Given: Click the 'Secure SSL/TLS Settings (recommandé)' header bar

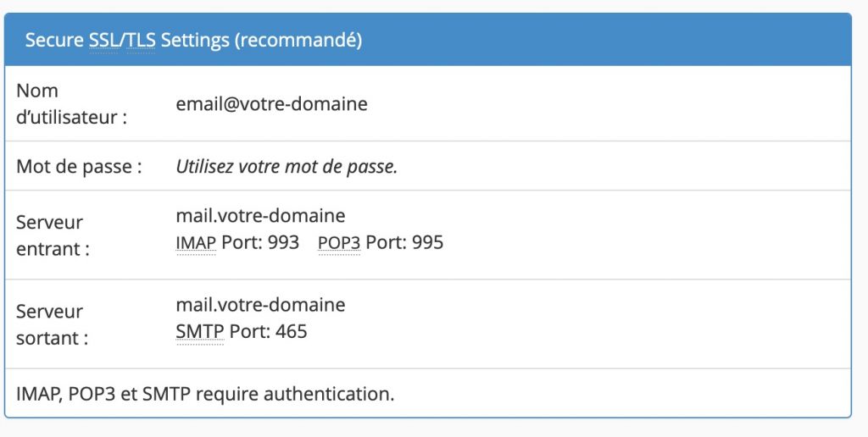Looking at the screenshot, I should pos(428,40).
